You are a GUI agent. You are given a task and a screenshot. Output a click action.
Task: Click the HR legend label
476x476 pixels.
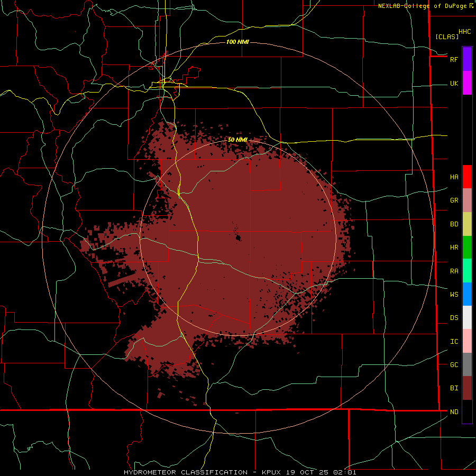click(x=454, y=248)
